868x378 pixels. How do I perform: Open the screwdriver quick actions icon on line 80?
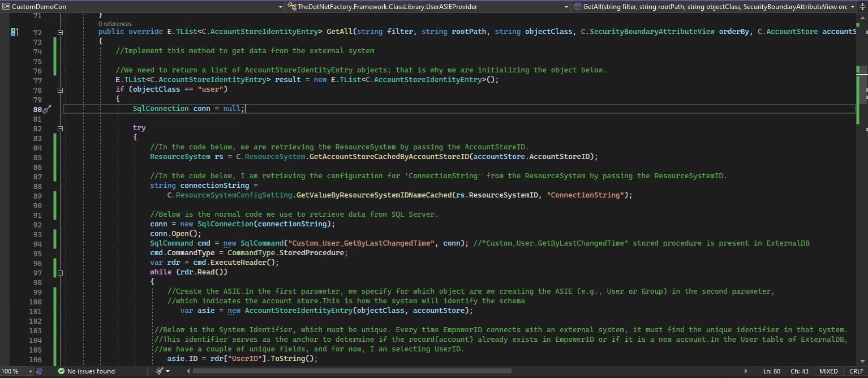(x=48, y=109)
